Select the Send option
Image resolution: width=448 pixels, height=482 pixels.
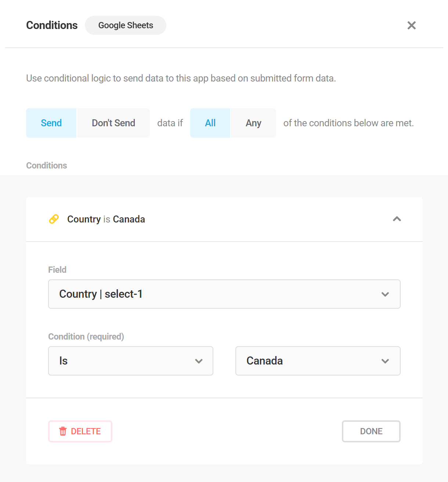[x=51, y=123]
